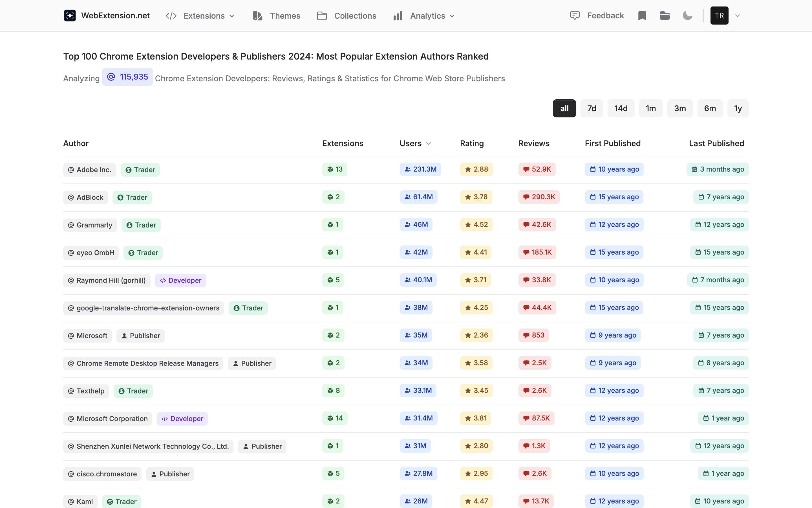Open cisco.chromestore author page
Viewport: 812px width, 508px height.
(x=102, y=474)
